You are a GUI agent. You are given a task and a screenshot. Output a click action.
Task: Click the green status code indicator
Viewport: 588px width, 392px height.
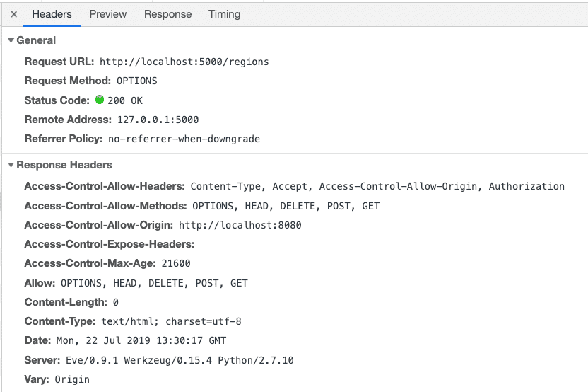pos(100,100)
